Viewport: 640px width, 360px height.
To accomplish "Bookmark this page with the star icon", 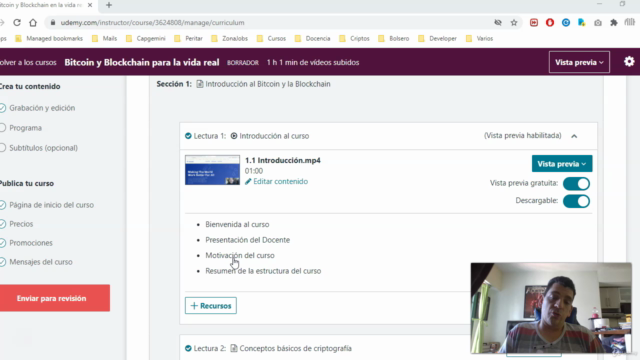I will (x=514, y=22).
